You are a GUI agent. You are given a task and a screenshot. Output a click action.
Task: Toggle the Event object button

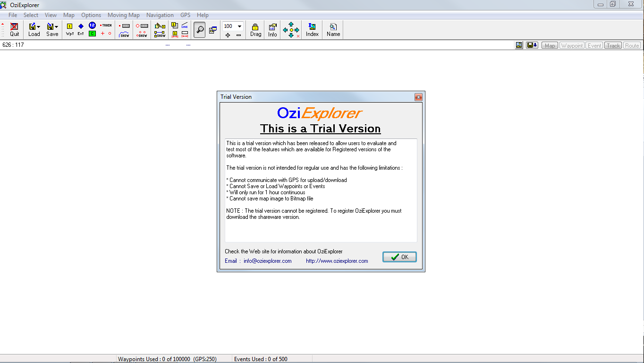[594, 45]
